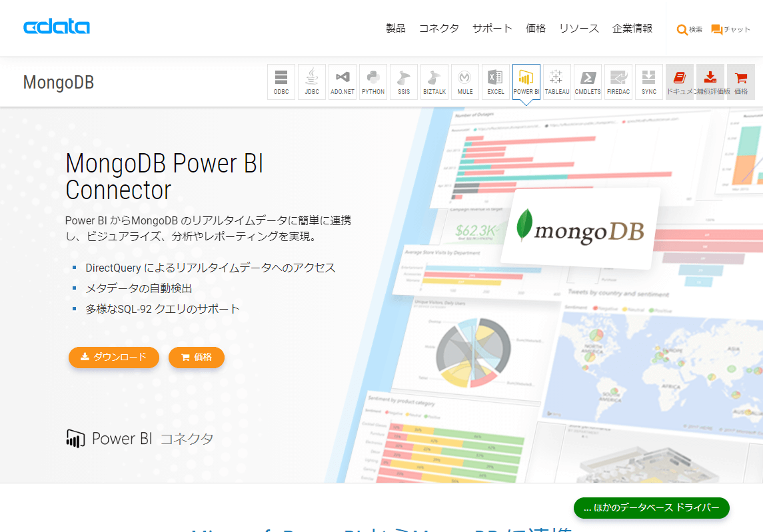Open the コネクタ menu

(x=439, y=29)
